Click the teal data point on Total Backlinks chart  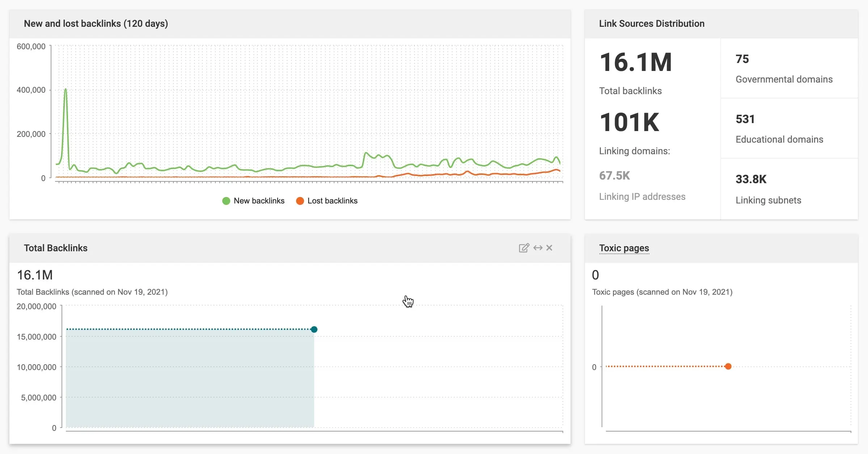coord(314,329)
